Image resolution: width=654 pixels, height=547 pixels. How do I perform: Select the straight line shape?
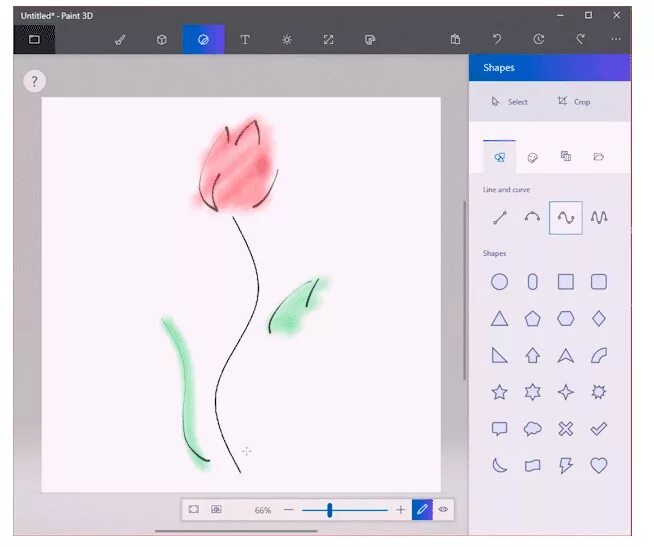pyautogui.click(x=500, y=218)
